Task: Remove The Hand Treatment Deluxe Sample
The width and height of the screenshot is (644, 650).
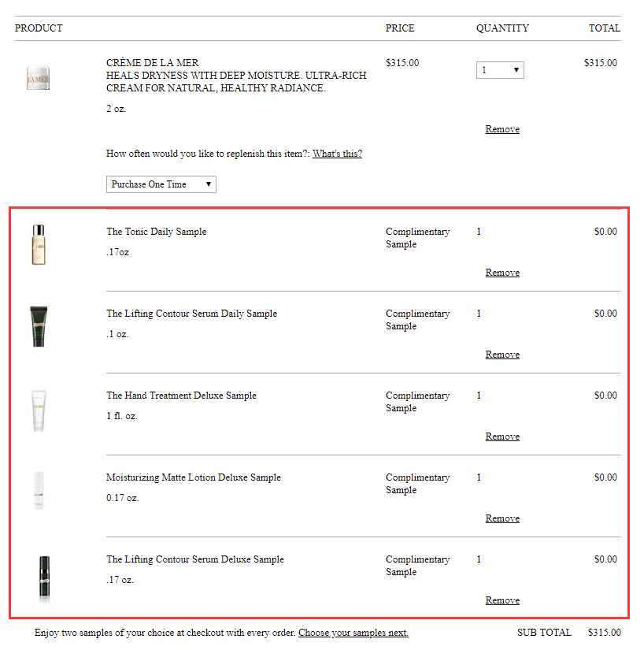Action: (502, 436)
